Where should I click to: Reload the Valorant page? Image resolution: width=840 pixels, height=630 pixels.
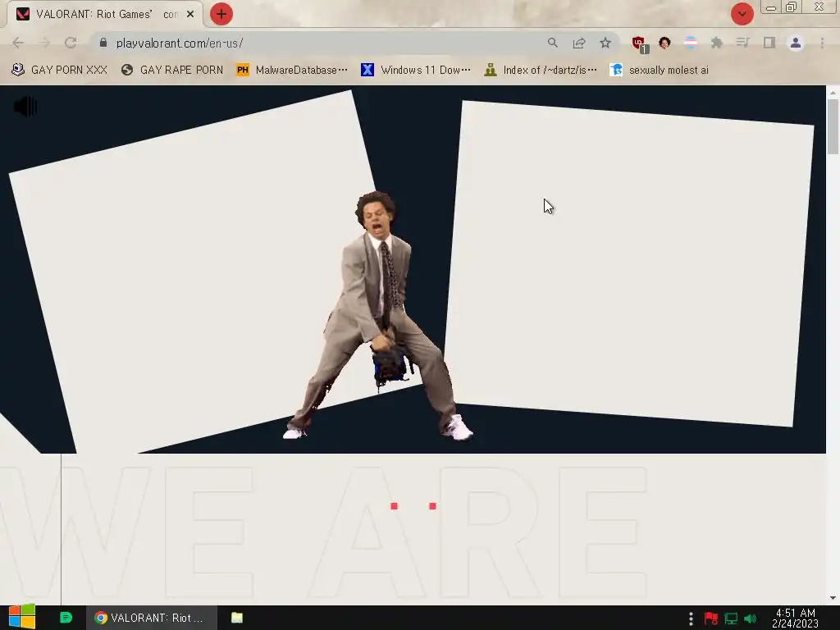tap(71, 43)
